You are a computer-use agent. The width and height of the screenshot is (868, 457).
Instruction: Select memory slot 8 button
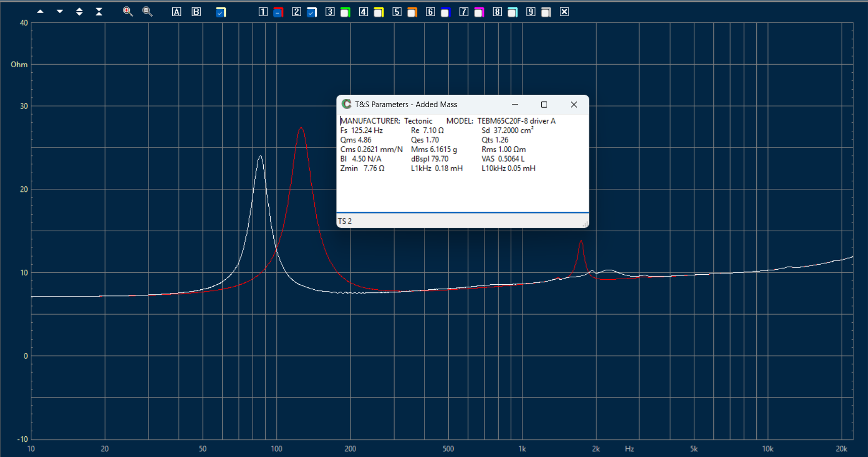(x=497, y=12)
